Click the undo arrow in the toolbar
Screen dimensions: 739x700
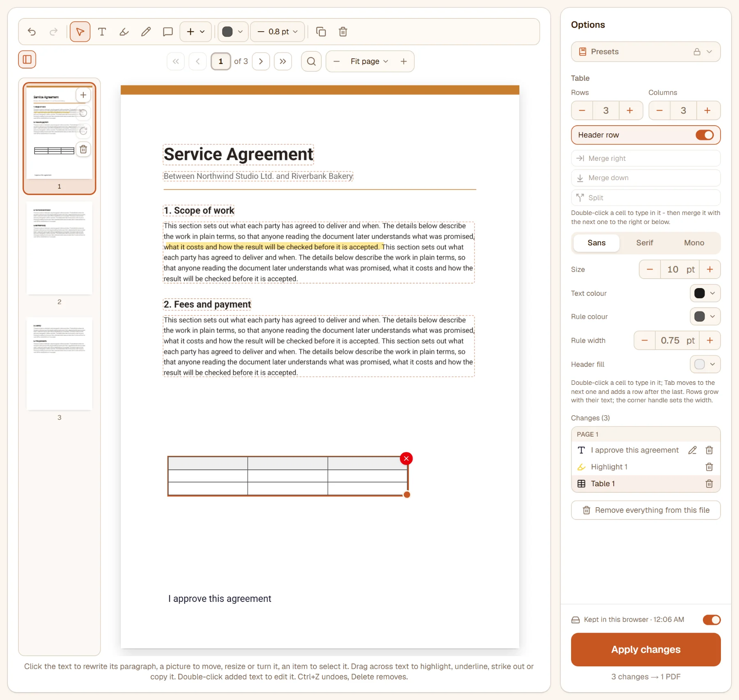point(32,32)
